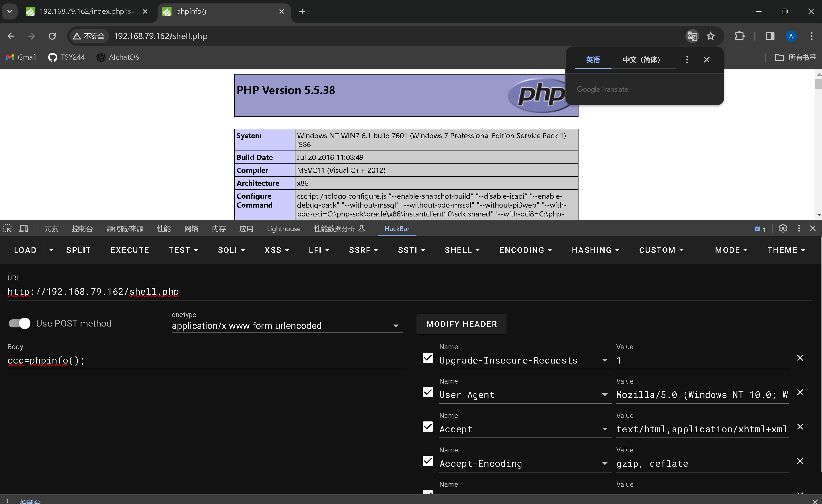Uncheck the Upgrade-Insecure-Requests header checkbox
This screenshot has height=504, width=822.
pyautogui.click(x=428, y=358)
